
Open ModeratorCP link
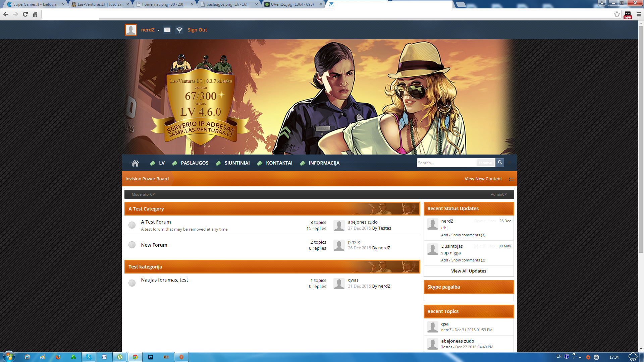(x=143, y=194)
